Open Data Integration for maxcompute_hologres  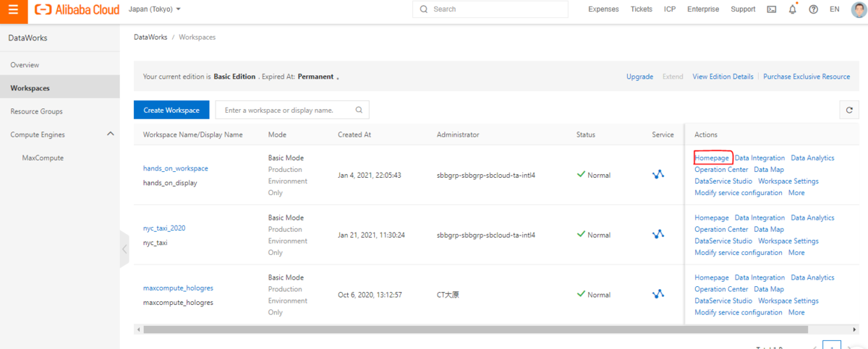759,277
